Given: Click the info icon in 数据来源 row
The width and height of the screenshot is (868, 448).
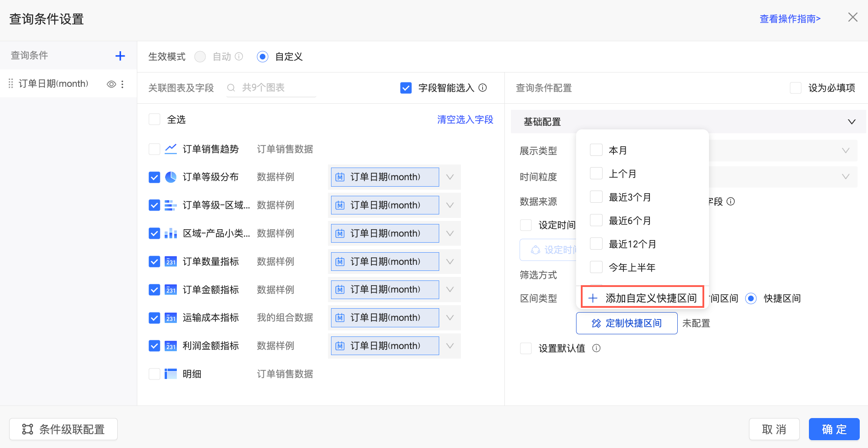Looking at the screenshot, I should [731, 201].
